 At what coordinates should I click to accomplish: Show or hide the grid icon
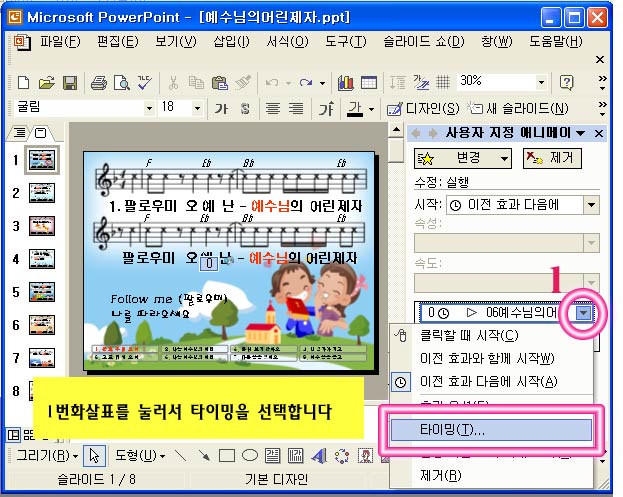[443, 83]
